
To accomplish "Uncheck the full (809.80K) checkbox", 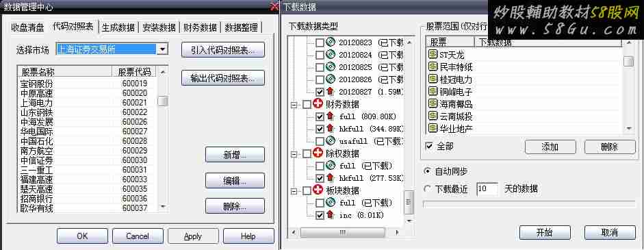I will [320, 116].
